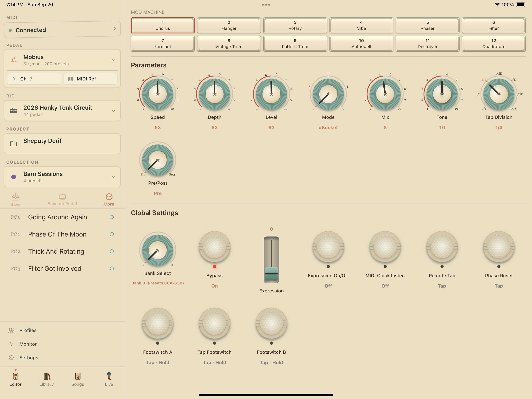The height and width of the screenshot is (399, 532).
Task: Tap the Tap Footswitch button
Action: [215, 323]
